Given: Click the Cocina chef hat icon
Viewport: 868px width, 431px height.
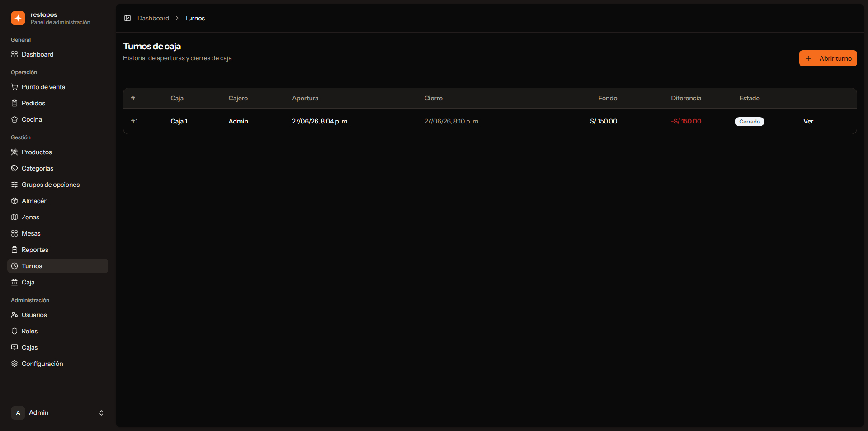Looking at the screenshot, I should point(14,119).
